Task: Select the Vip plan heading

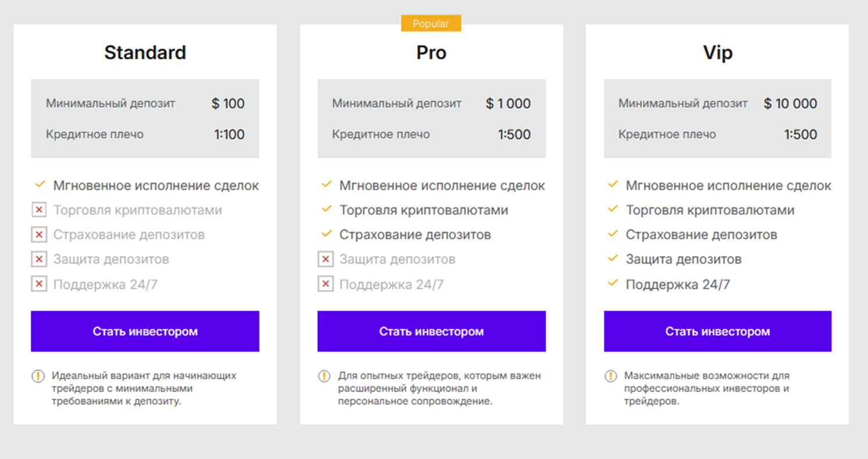Action: click(717, 52)
